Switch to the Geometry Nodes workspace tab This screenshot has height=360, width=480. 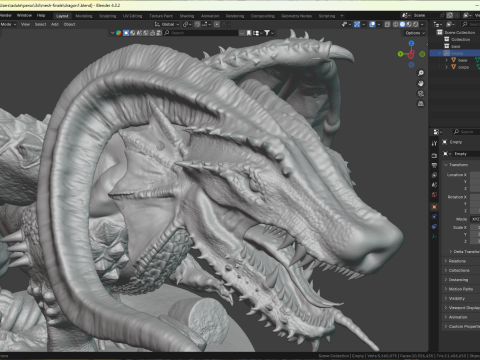point(296,16)
